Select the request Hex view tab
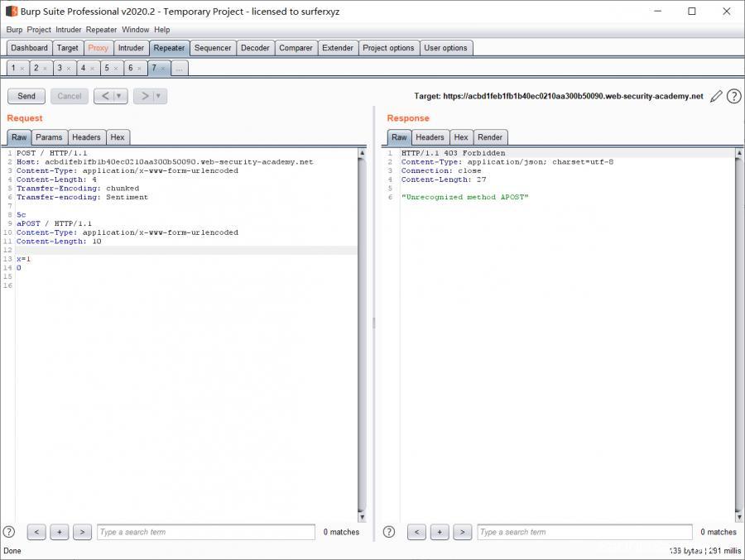This screenshot has height=560, width=745. (x=118, y=137)
